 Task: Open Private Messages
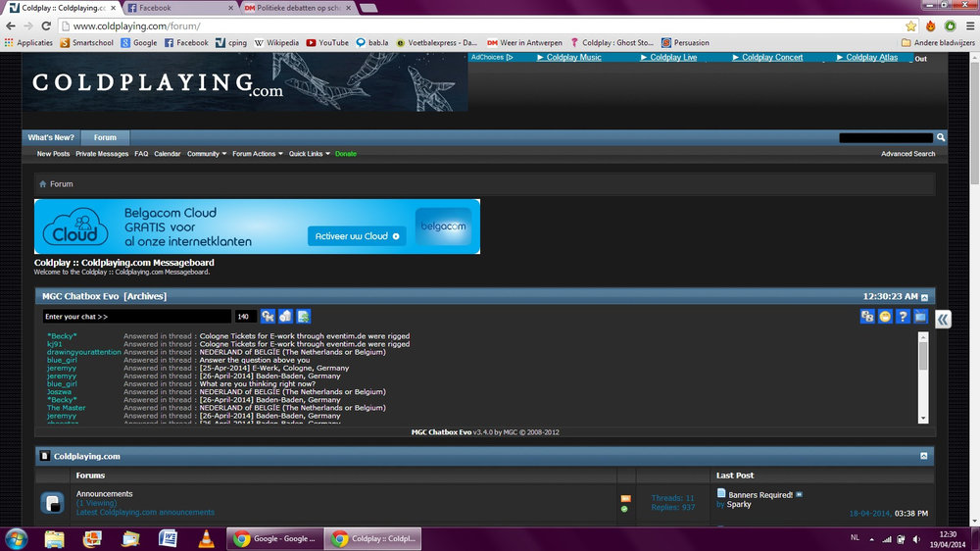pyautogui.click(x=102, y=154)
